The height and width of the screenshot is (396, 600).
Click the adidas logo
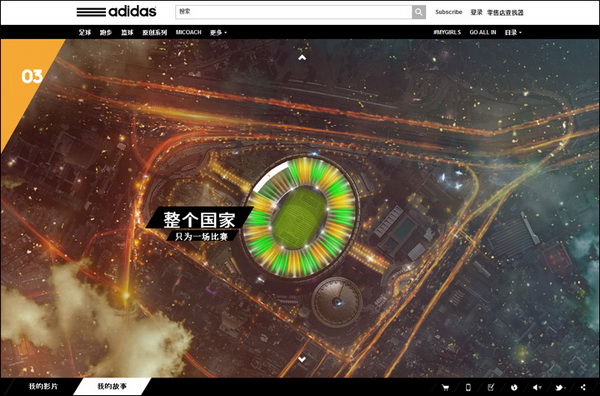116,11
